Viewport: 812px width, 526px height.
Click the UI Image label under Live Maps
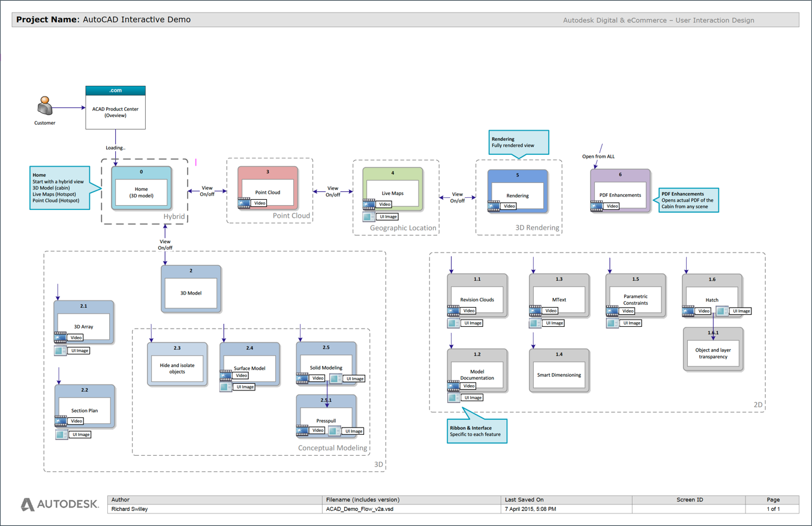[388, 217]
